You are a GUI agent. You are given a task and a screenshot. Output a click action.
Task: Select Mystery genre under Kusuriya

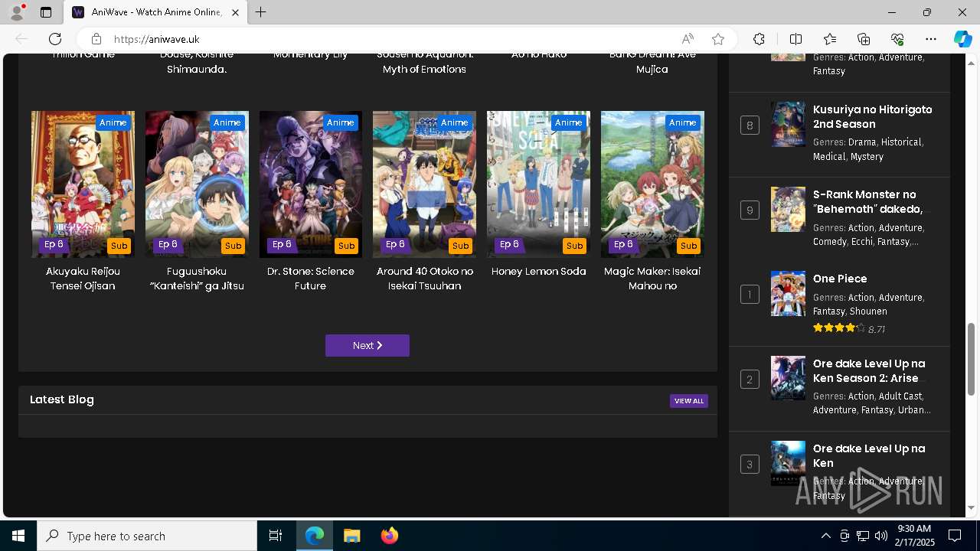point(867,157)
